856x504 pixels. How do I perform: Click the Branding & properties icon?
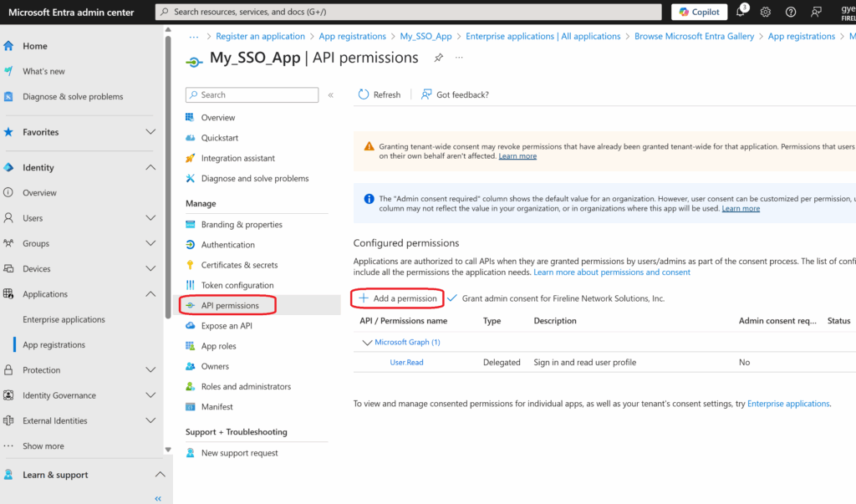(190, 225)
